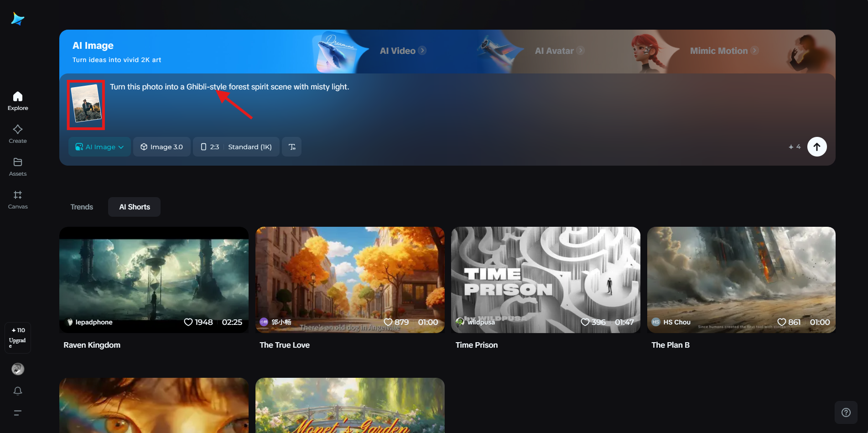The width and height of the screenshot is (868, 433).
Task: Switch to the AI Video banner tab
Action: click(403, 51)
